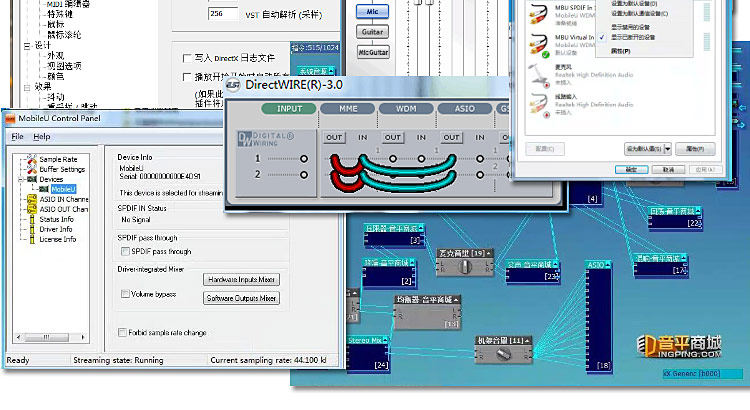This screenshot has height=410, width=750.
Task: Enable Forbid sample rate change checkbox
Action: point(122,332)
